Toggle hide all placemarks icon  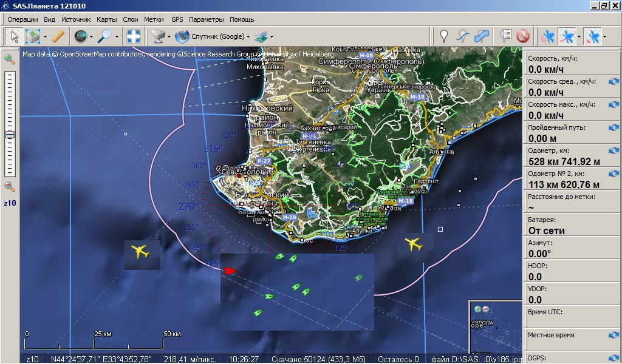522,36
